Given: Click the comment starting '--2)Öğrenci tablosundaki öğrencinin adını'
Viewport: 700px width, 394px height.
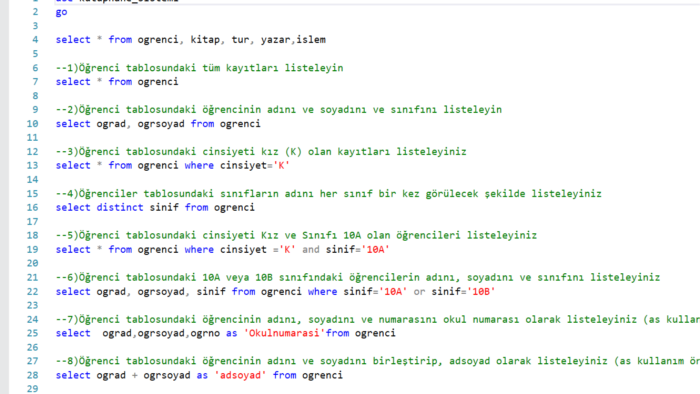Looking at the screenshot, I should pyautogui.click(x=279, y=110).
